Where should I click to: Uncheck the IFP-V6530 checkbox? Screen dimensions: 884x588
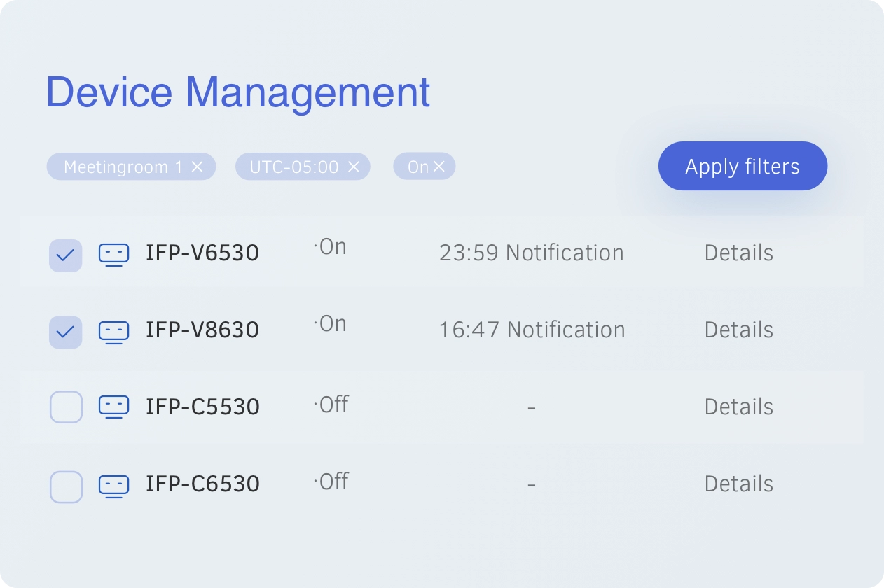click(x=66, y=255)
